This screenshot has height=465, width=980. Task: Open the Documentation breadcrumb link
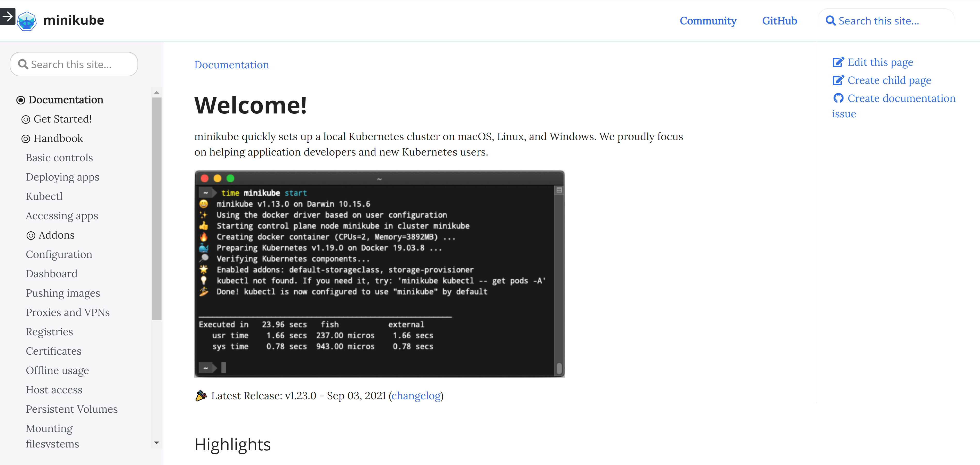[x=231, y=65]
